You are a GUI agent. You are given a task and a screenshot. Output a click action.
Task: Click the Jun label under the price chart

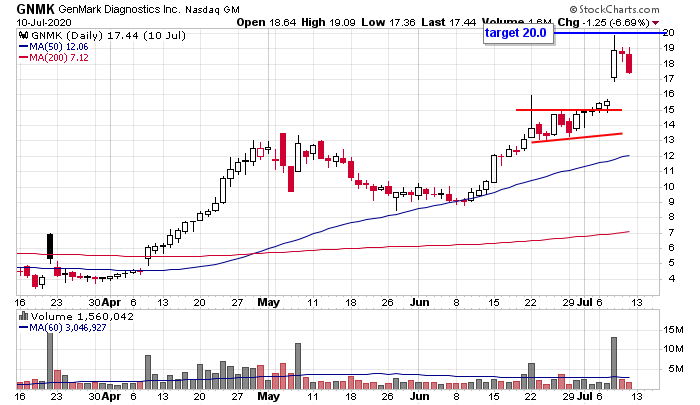[419, 302]
